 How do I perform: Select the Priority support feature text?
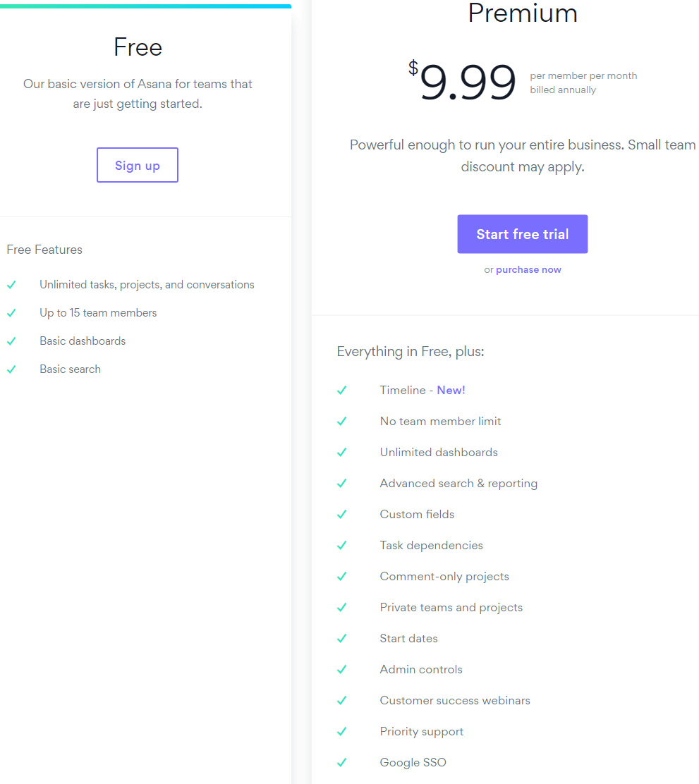pyautogui.click(x=421, y=732)
